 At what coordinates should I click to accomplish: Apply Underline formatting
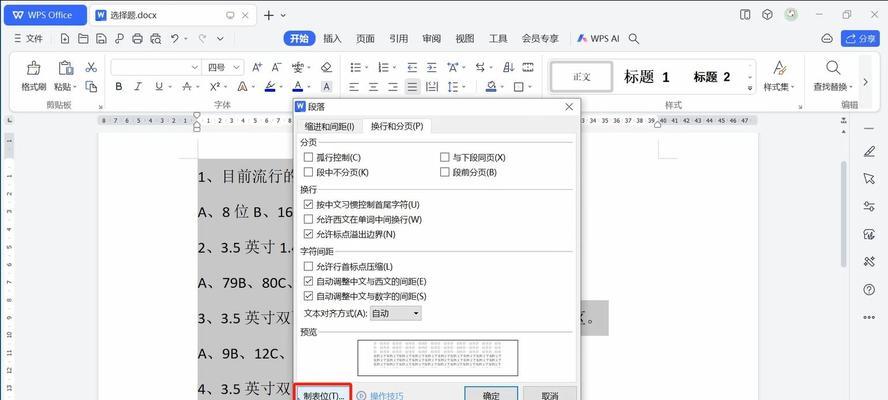tap(159, 87)
